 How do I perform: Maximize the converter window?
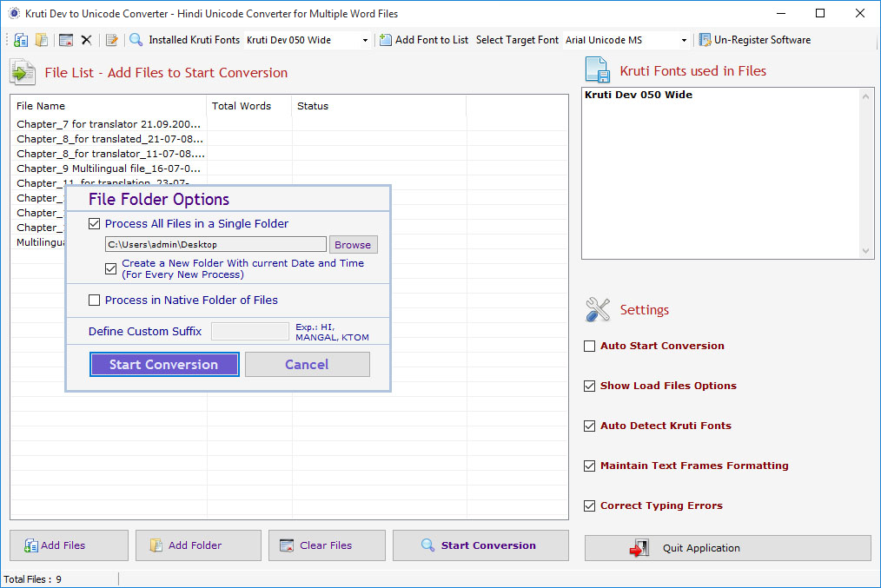click(820, 13)
